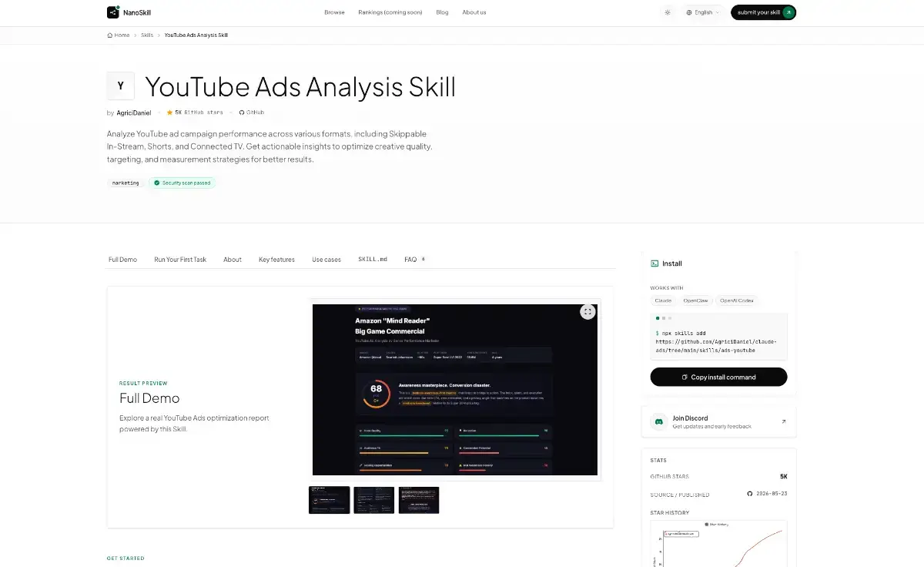This screenshot has width=924, height=567.
Task: Click the Star History chart
Action: (x=718, y=543)
